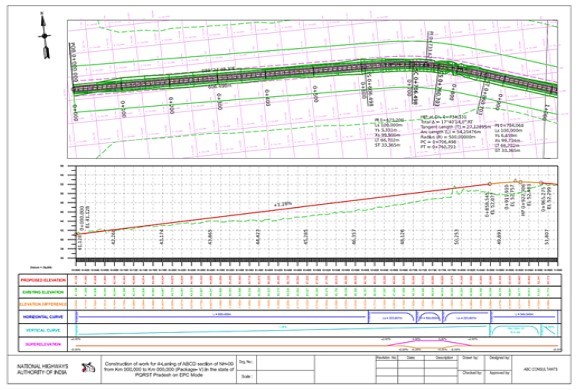
Task: Click the magenta superelevation diagram peak
Action: pyautogui.click(x=429, y=341)
